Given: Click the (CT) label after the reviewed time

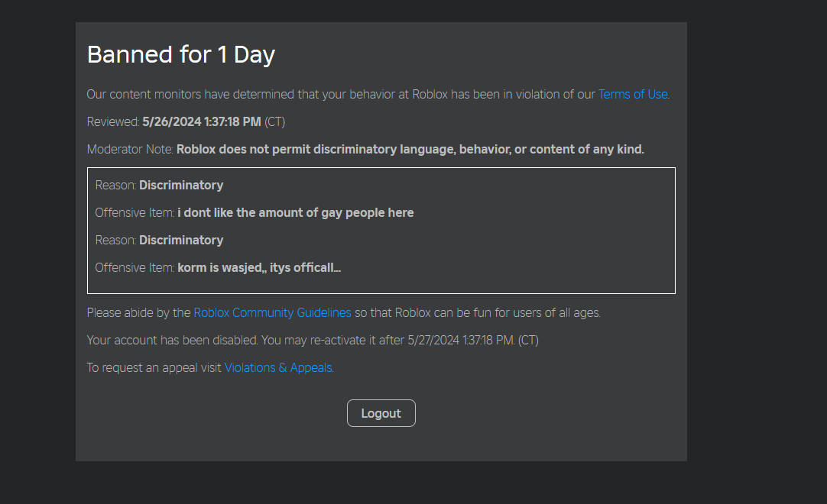Looking at the screenshot, I should [x=274, y=122].
